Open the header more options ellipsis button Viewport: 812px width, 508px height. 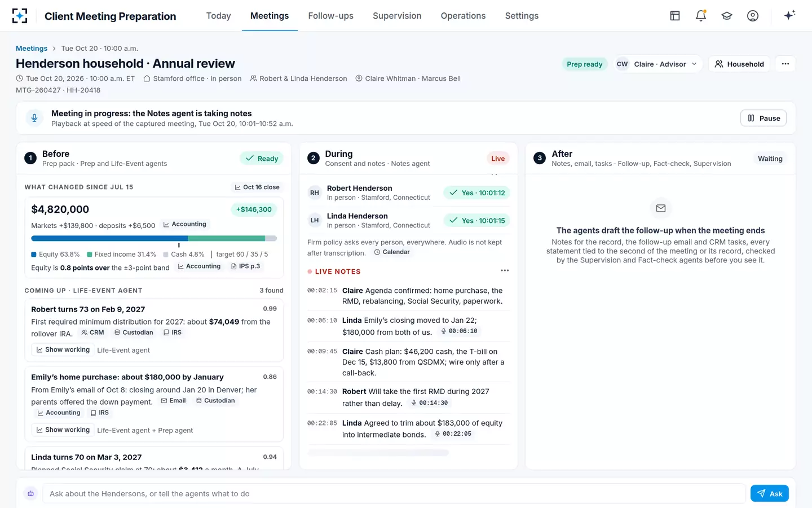pyautogui.click(x=785, y=64)
